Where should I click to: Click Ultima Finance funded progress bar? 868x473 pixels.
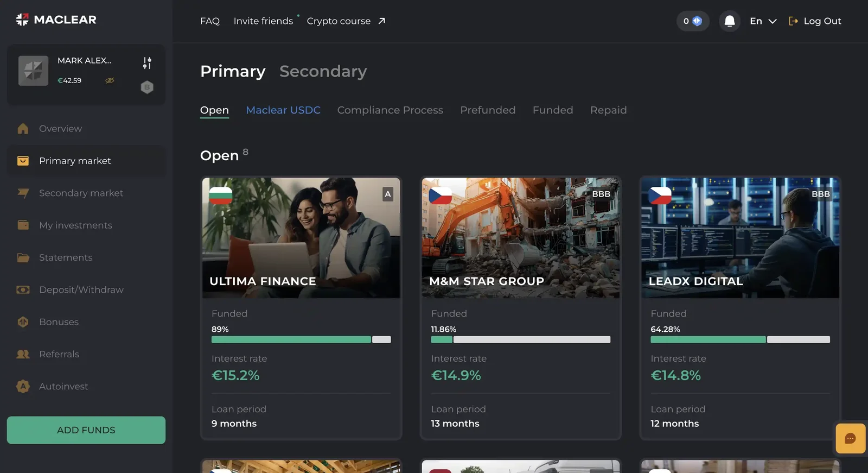click(x=301, y=339)
